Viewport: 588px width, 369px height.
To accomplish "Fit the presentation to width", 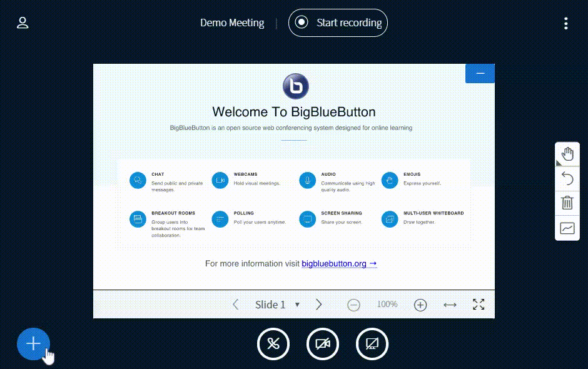I will coord(450,305).
